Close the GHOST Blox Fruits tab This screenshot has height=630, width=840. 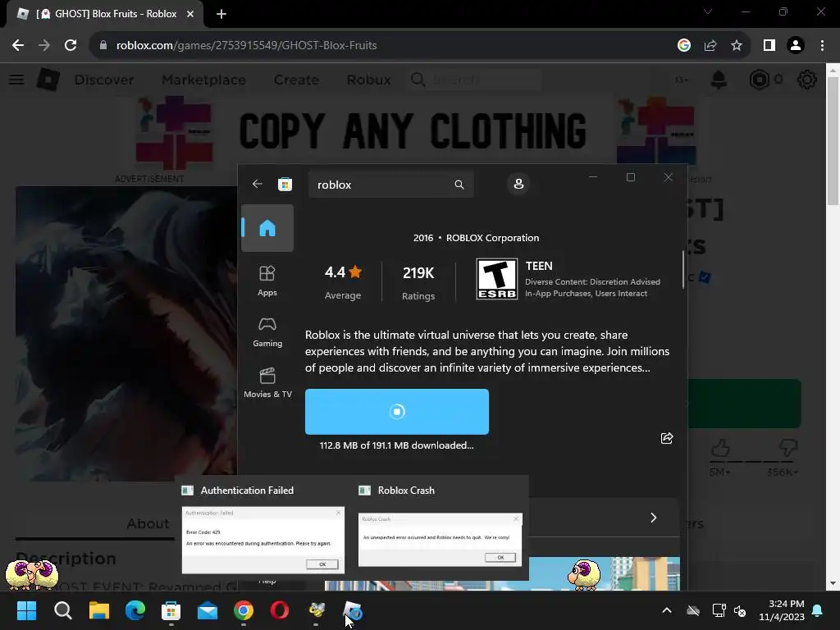click(190, 14)
